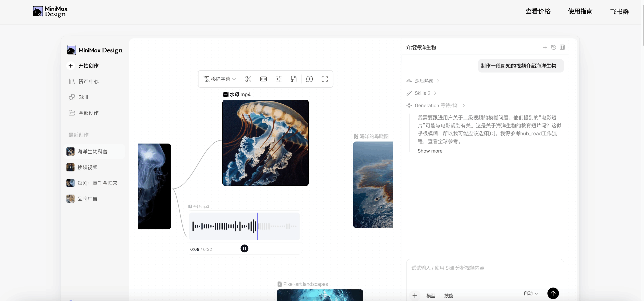Expand Generation 等待批准 section

436,105
